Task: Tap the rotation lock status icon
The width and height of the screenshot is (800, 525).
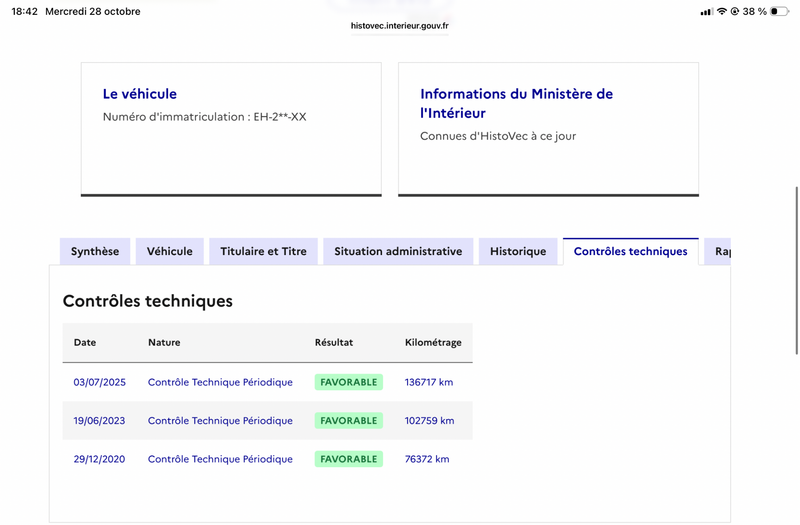Action: pos(735,11)
